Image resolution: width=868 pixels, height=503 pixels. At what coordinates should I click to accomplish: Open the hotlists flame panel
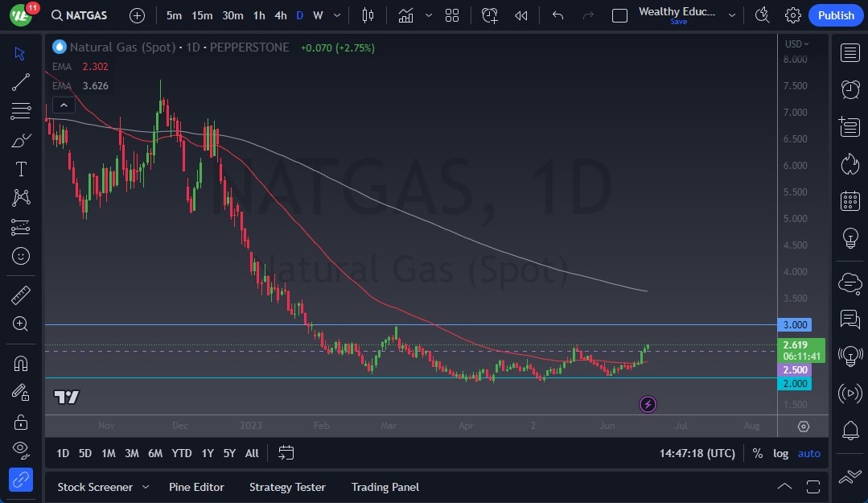click(x=849, y=164)
